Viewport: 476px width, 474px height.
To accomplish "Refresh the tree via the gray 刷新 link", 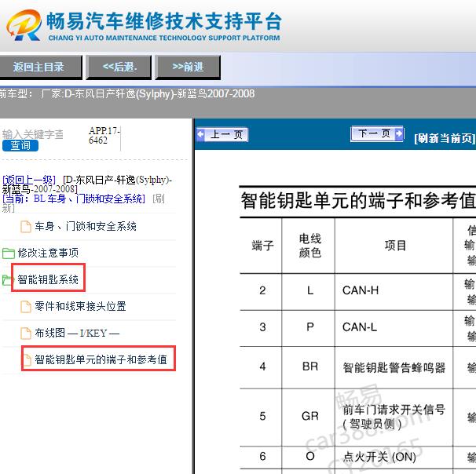I will click(159, 199).
